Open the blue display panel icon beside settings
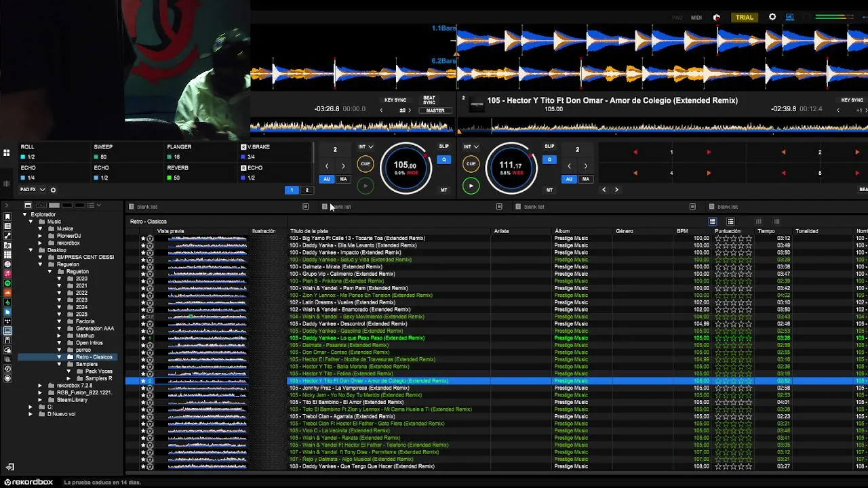This screenshot has width=868, height=488. [790, 17]
